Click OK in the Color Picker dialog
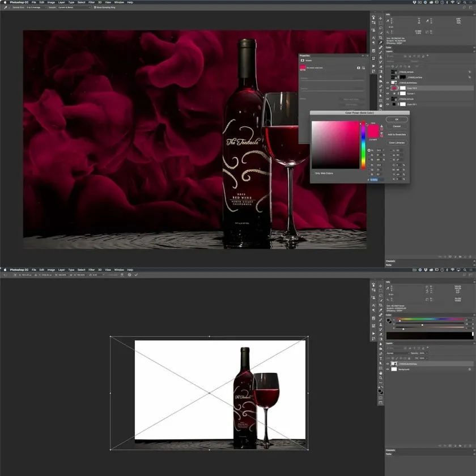Image resolution: width=476 pixels, height=476 pixels. [x=397, y=120]
